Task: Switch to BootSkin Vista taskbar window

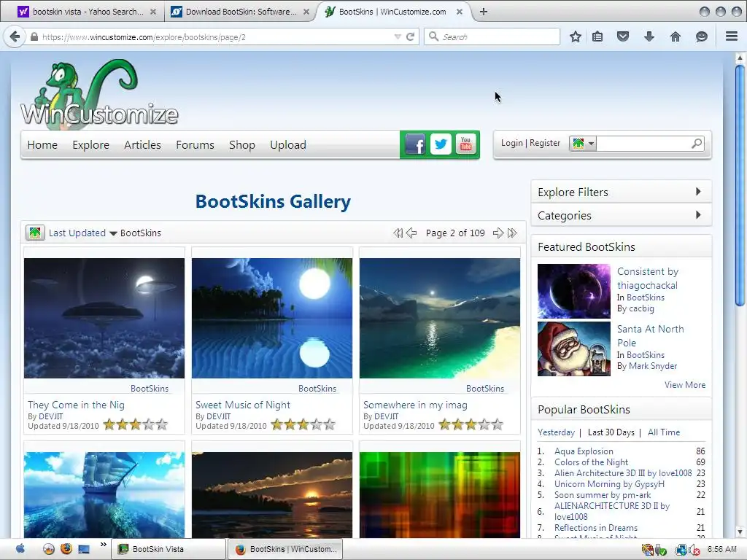Action: tap(169, 549)
